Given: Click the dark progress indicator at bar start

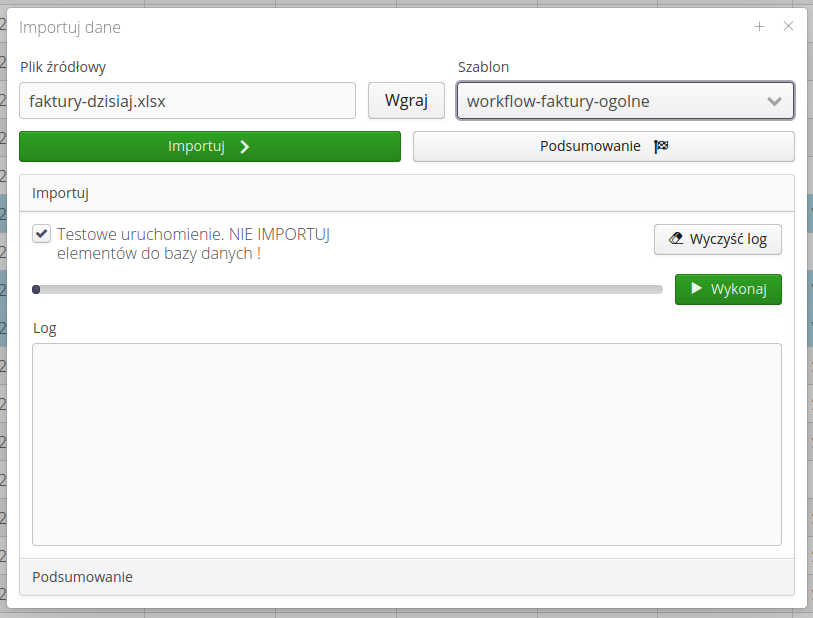Looking at the screenshot, I should point(37,290).
